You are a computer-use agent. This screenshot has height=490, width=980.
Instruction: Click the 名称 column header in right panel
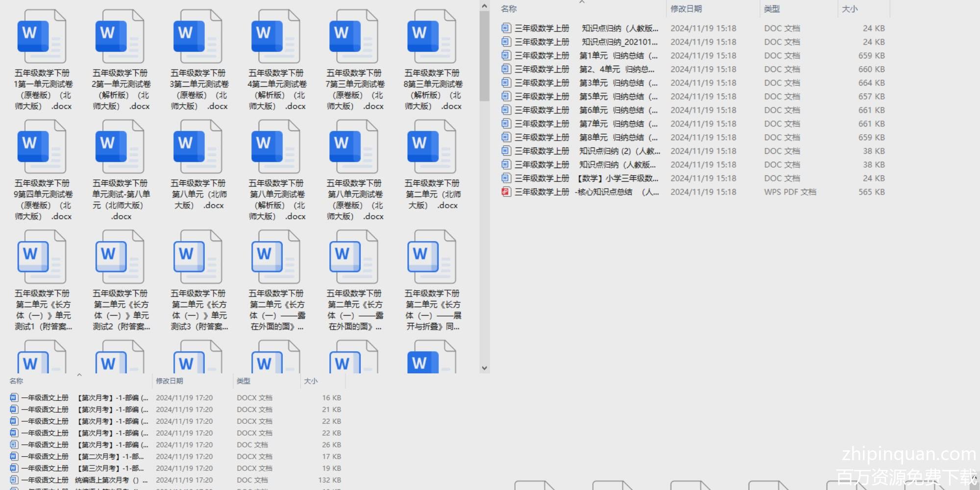[509, 9]
